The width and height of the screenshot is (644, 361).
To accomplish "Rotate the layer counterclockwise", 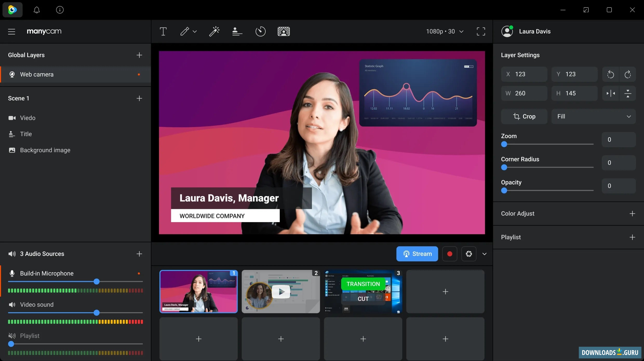I will pos(611,74).
